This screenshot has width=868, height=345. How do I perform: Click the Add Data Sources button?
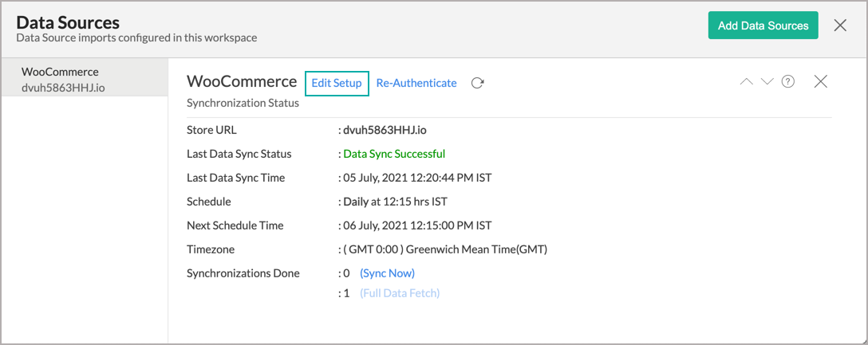point(763,25)
